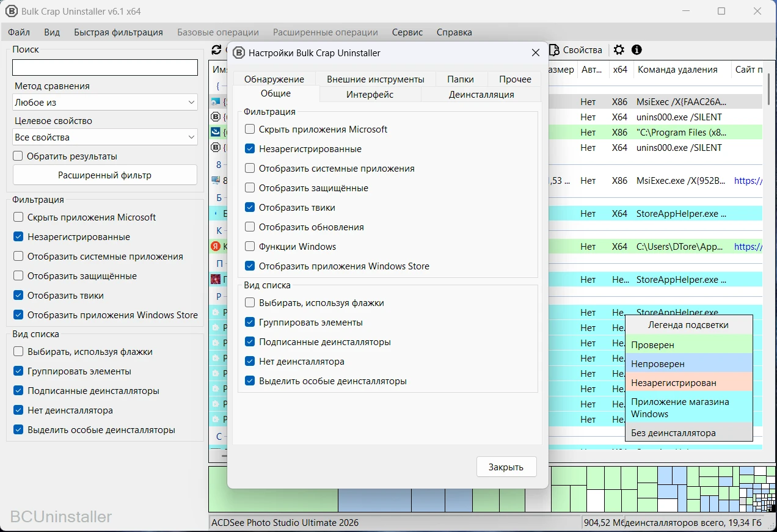
Task: Click the settings gear icon in the toolbar
Action: [x=619, y=50]
